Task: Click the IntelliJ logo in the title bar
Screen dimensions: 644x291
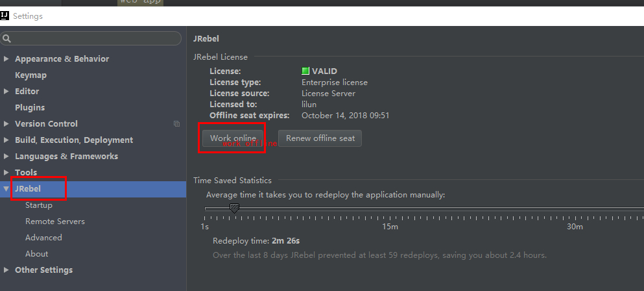Action: tap(4, 16)
